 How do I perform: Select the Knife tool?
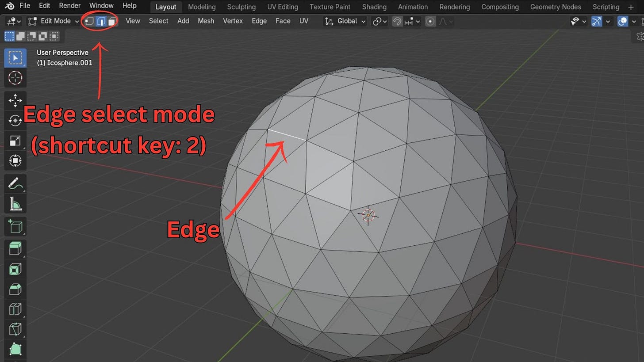15,329
